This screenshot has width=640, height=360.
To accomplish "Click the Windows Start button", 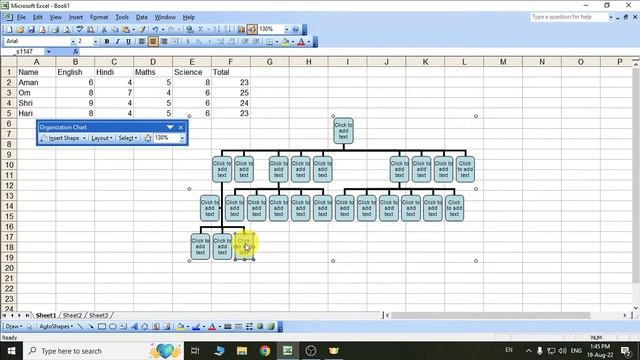I will pos(11,351).
